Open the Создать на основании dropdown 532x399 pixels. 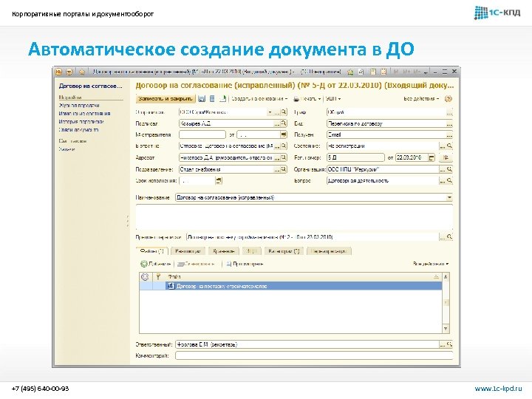pos(259,99)
